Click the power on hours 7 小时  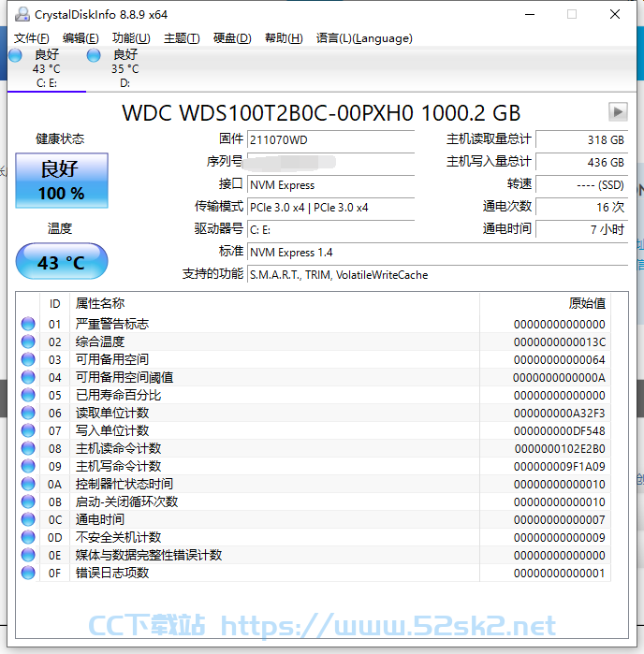(582, 230)
